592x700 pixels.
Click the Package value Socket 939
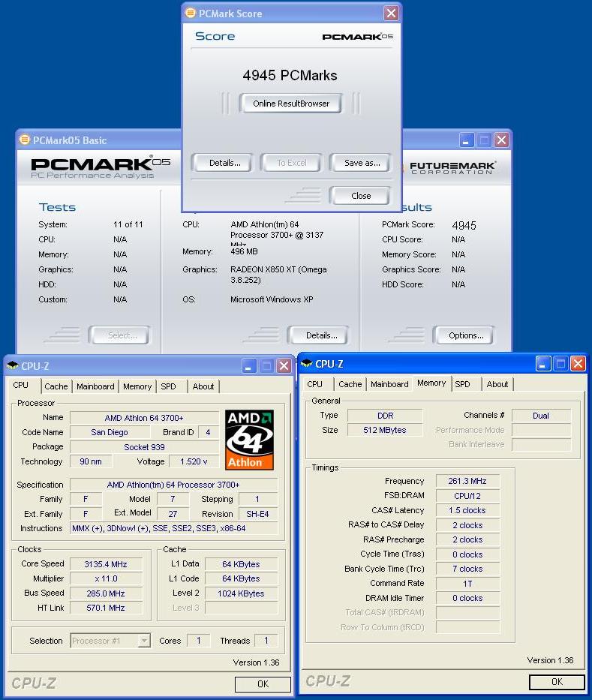(x=144, y=447)
